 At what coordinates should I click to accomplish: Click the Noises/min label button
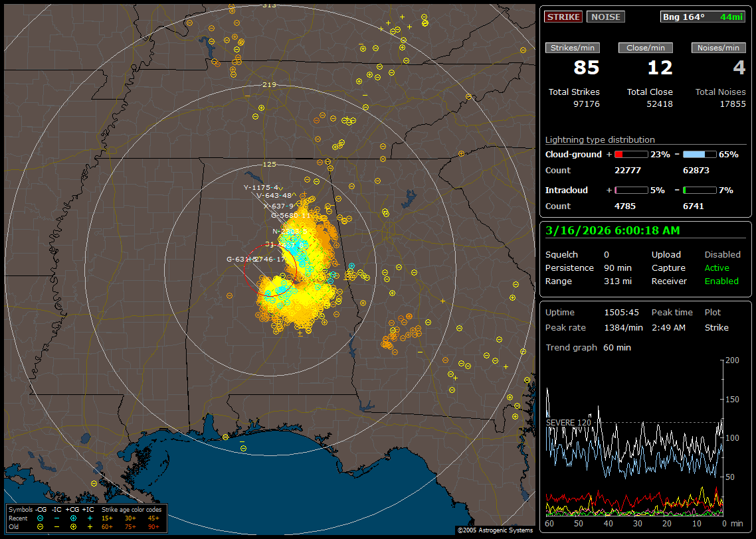point(718,48)
